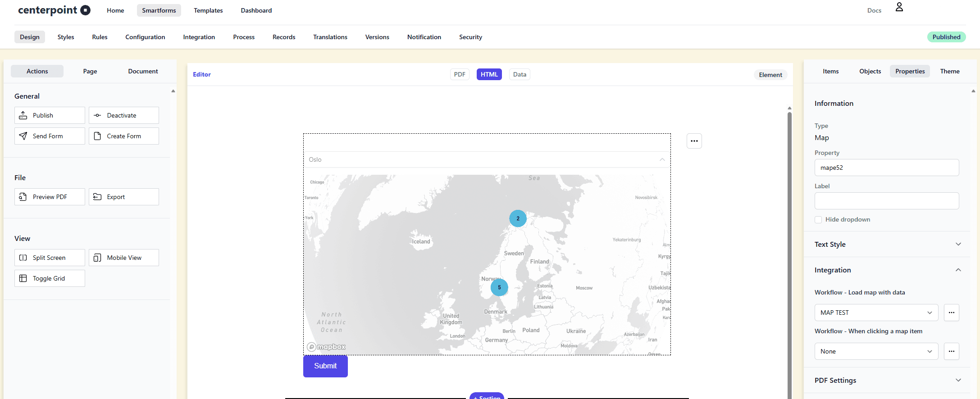
Task: Open the Security tab
Action: click(x=470, y=37)
